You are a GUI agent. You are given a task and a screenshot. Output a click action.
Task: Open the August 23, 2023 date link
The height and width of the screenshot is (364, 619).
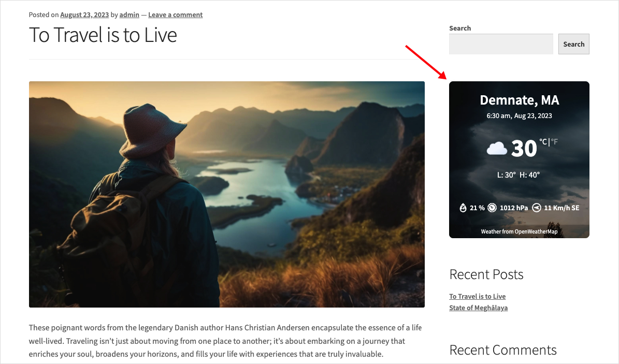(x=84, y=14)
